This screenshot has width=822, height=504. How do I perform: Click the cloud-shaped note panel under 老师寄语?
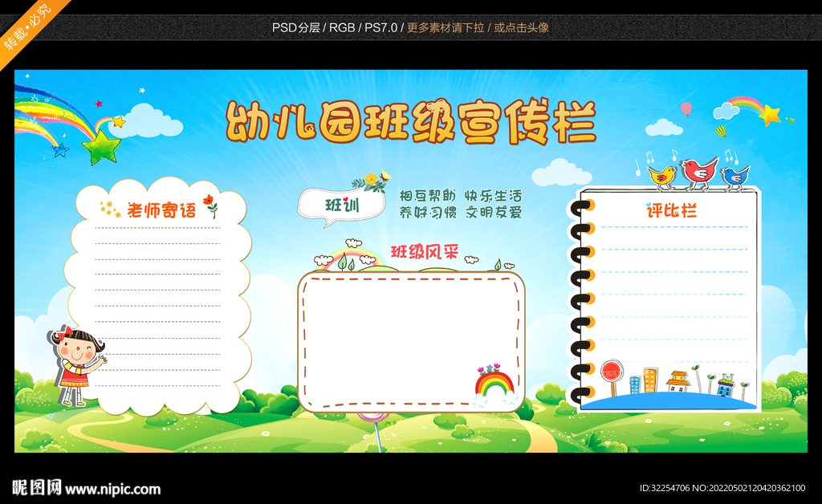click(x=158, y=296)
